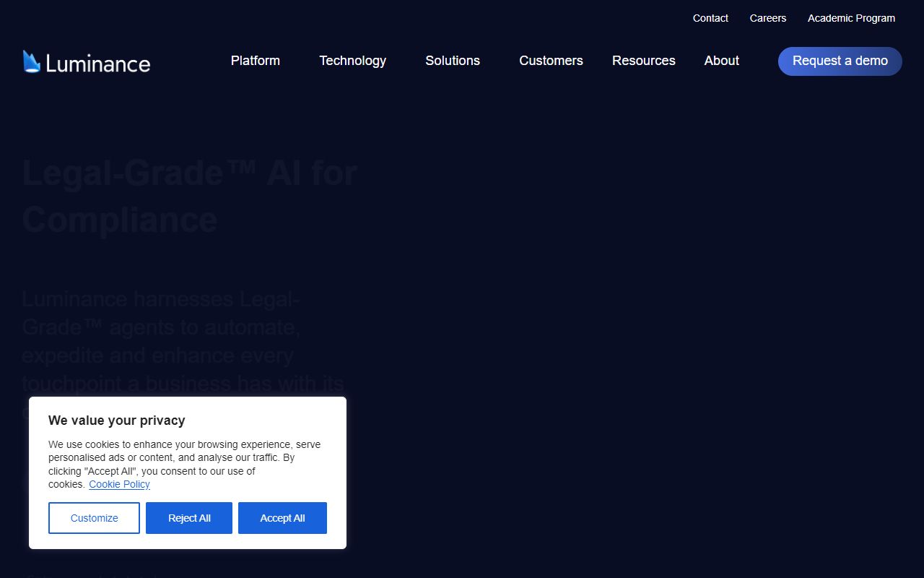
Task: Click the Legal-Grade AI for Compliance heading
Action: tap(189, 195)
